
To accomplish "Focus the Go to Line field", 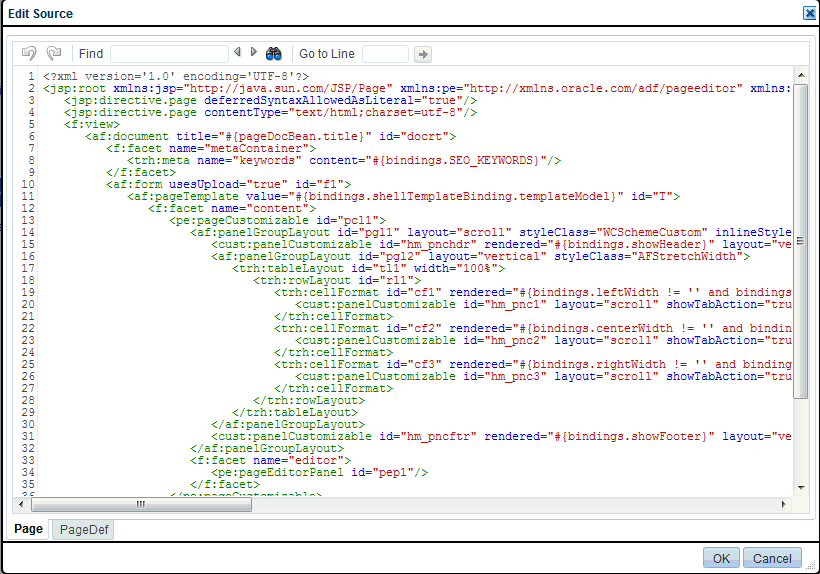I will [x=385, y=54].
